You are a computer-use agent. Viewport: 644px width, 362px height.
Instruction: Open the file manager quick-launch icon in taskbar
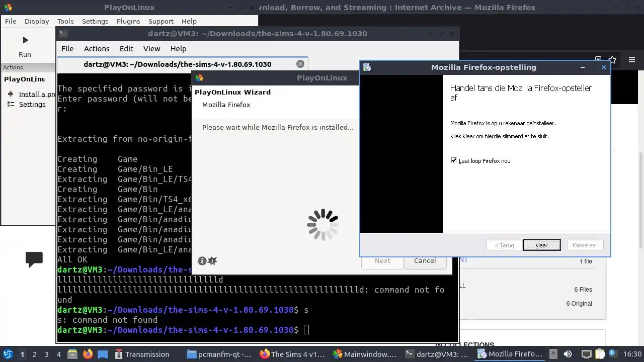71,354
